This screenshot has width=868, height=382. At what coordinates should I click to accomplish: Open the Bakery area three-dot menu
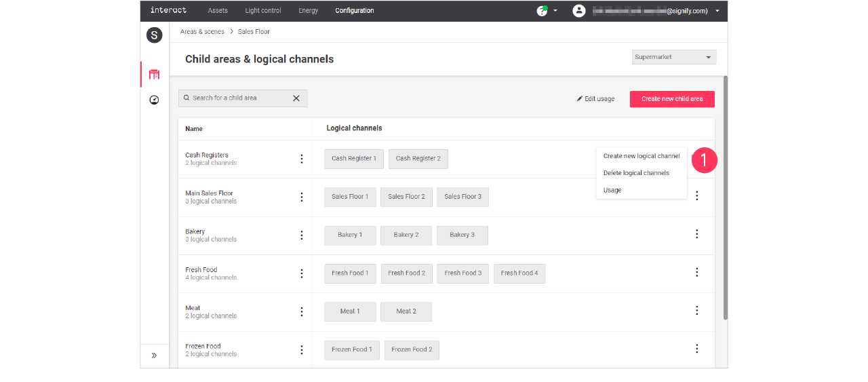coord(302,235)
